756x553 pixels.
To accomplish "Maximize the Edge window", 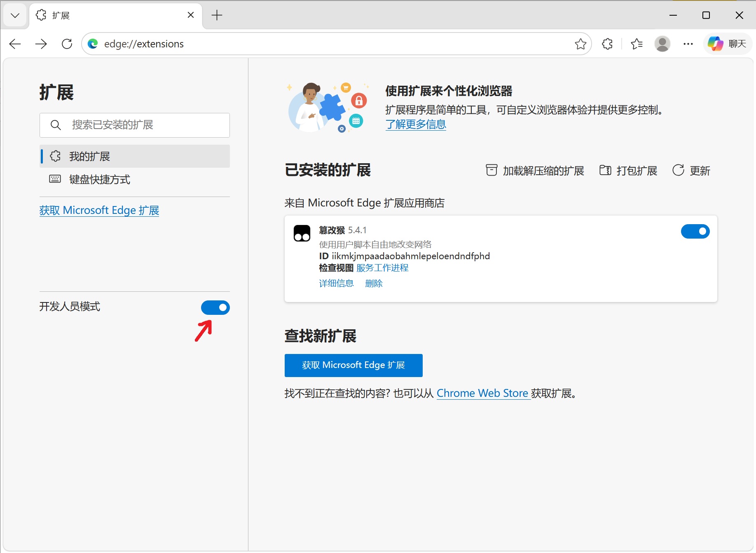I will point(706,15).
